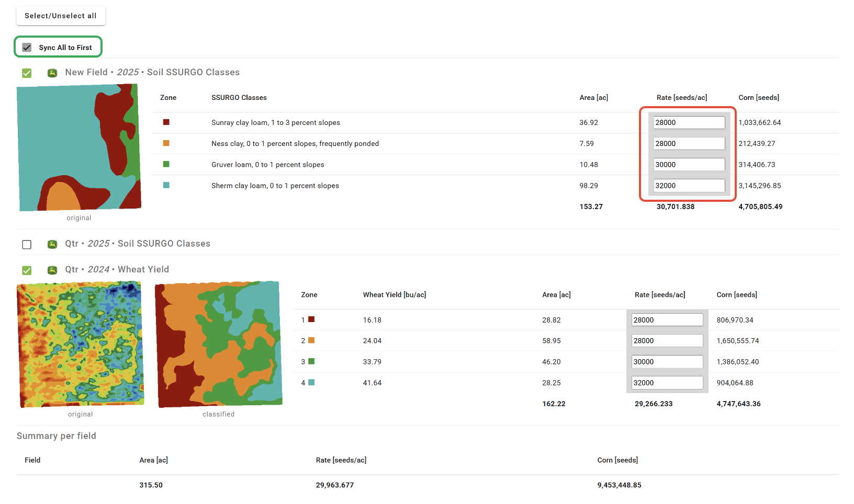Screen dimensions: 854x504
Task: Toggle the Sync All to First checkbox
Action: (x=27, y=48)
